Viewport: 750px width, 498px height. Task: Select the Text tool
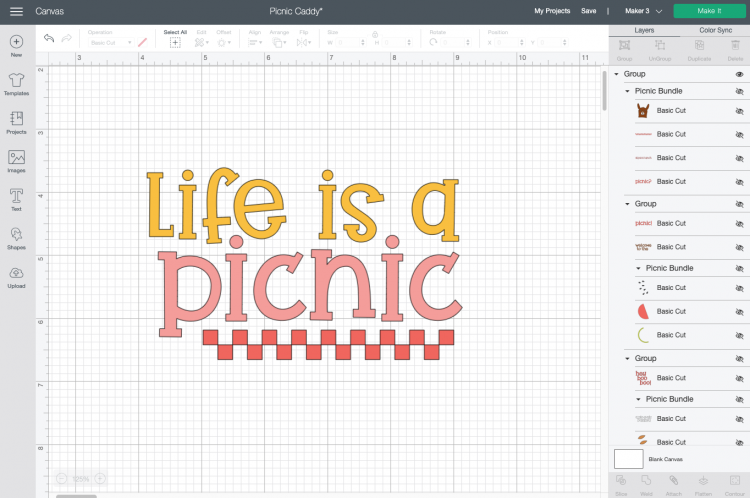[16, 199]
